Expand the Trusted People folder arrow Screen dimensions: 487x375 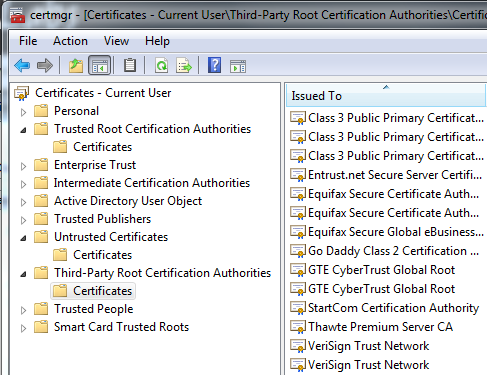pyautogui.click(x=23, y=310)
